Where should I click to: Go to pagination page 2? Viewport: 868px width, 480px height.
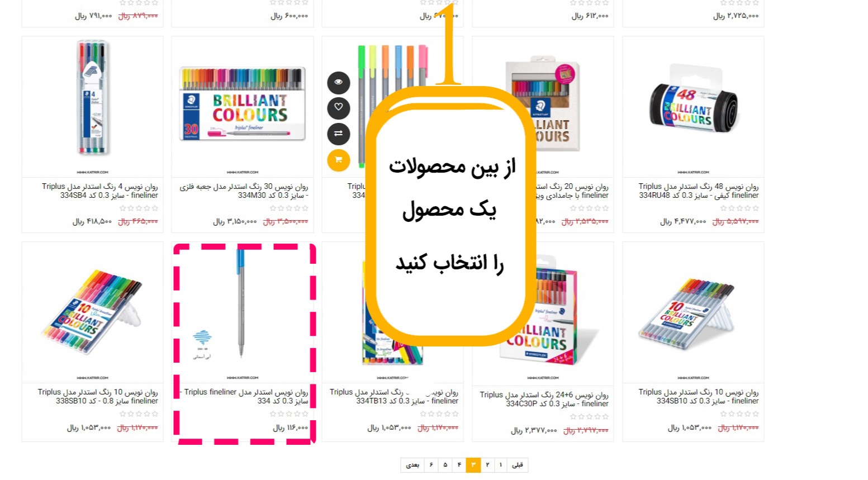coord(487,465)
